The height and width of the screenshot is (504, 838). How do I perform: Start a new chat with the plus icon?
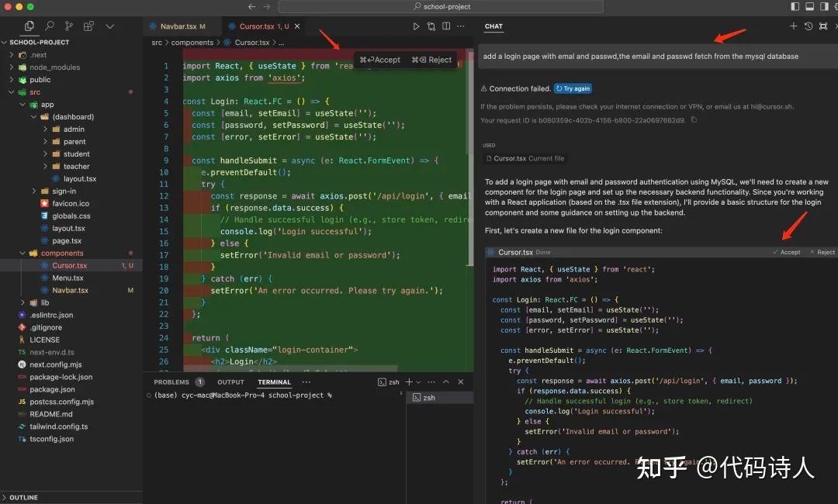793,26
